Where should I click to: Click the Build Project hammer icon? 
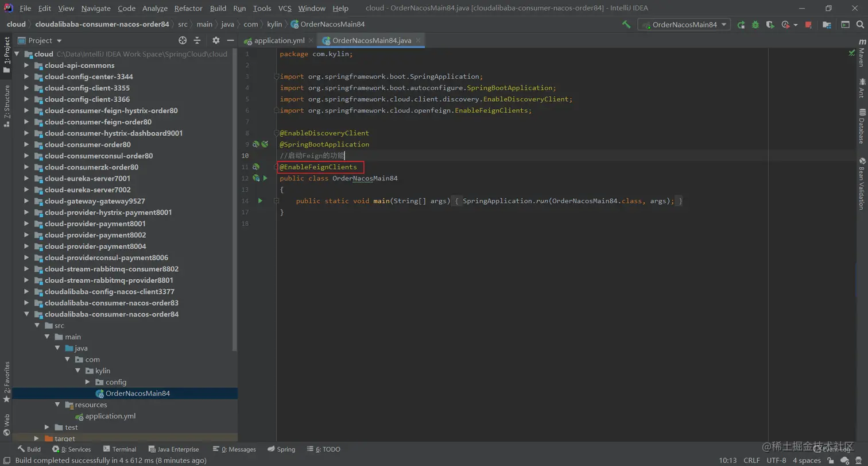626,25
